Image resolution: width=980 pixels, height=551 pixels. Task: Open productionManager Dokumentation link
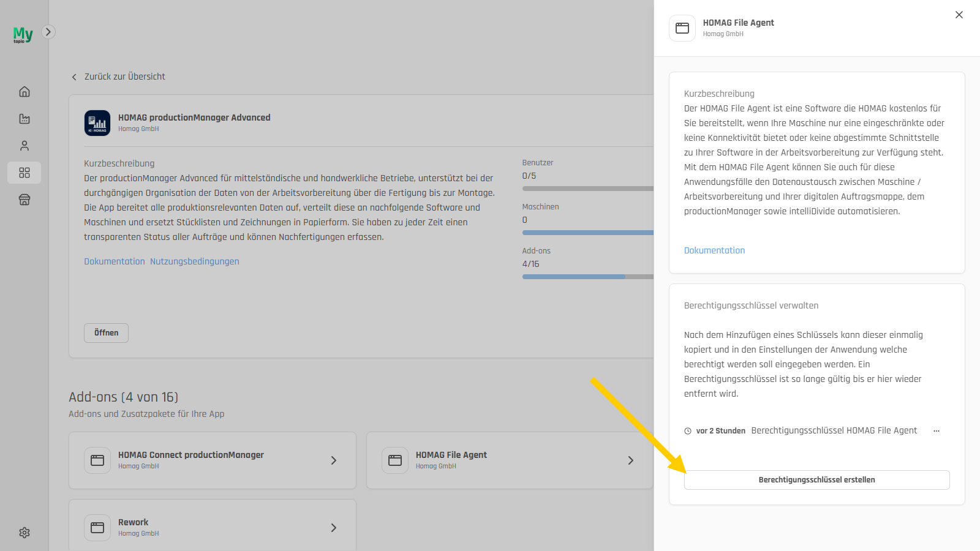115,261
